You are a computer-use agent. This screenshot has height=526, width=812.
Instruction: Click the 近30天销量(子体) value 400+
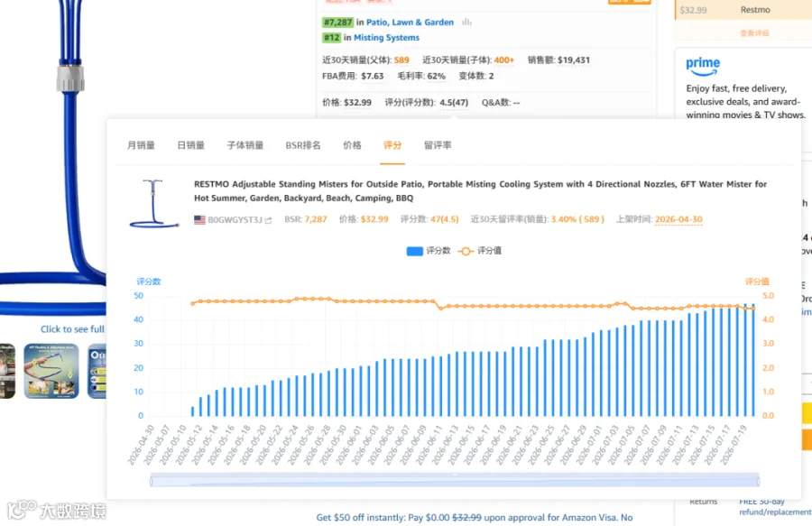[503, 60]
